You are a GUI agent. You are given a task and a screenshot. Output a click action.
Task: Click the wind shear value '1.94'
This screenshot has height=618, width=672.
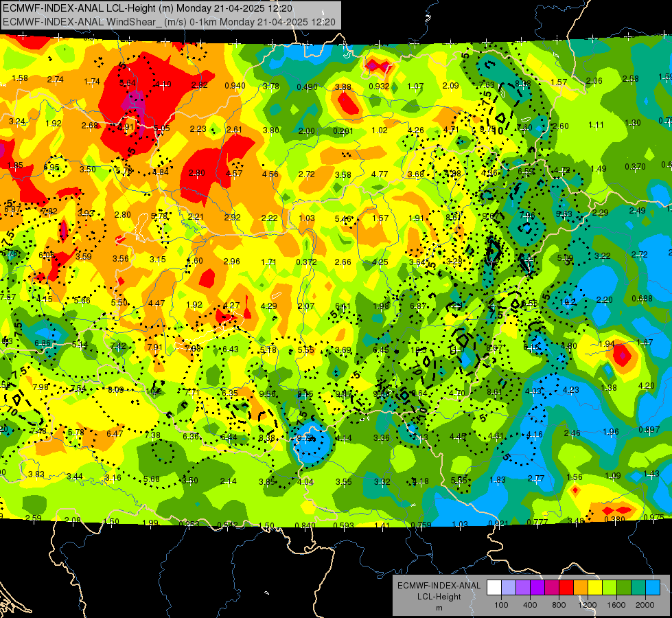click(x=606, y=344)
